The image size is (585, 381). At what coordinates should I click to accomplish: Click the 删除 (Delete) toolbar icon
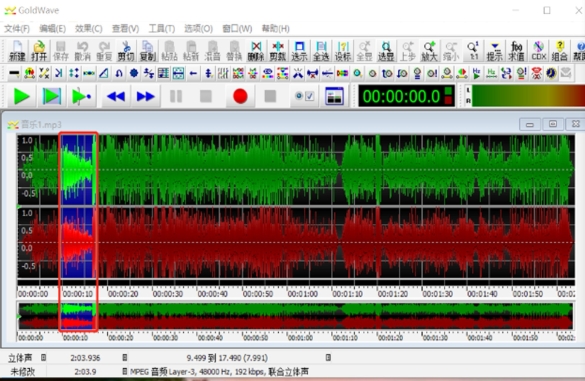(256, 51)
